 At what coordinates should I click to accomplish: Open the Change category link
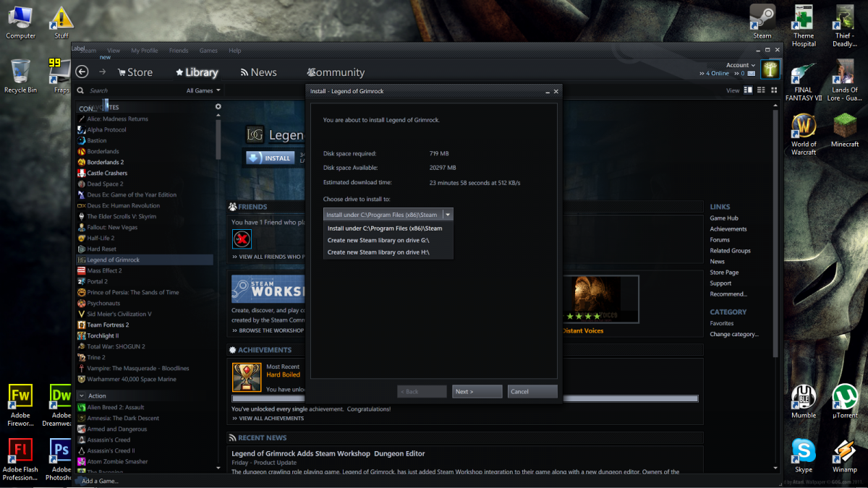pos(734,334)
